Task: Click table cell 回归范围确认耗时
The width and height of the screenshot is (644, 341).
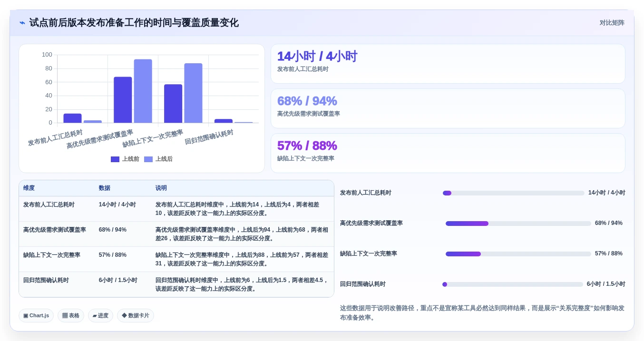Action: pyautogui.click(x=46, y=280)
